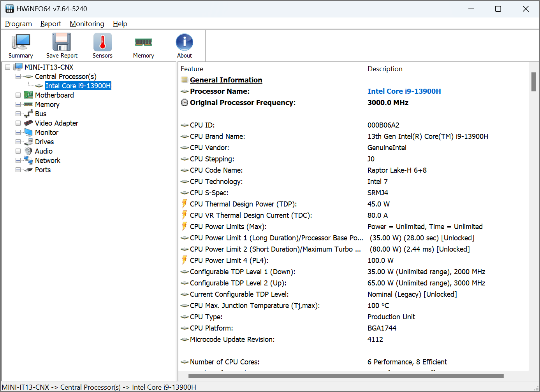Select the CPU Vendor row

(354, 147)
